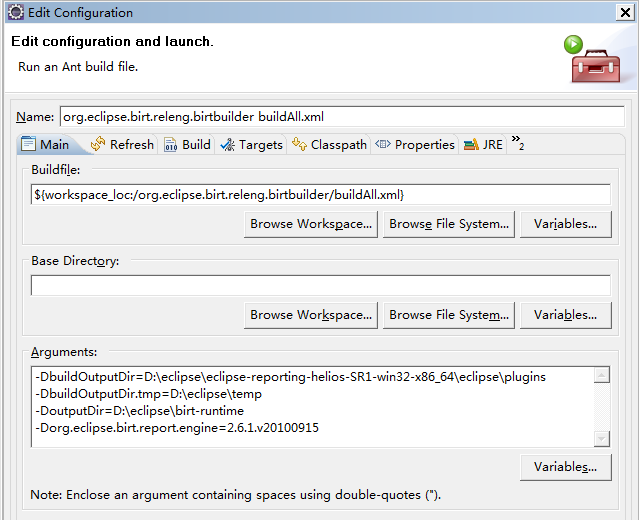Click inside the Arguments text area
This screenshot has height=520, width=639.
click(x=313, y=407)
